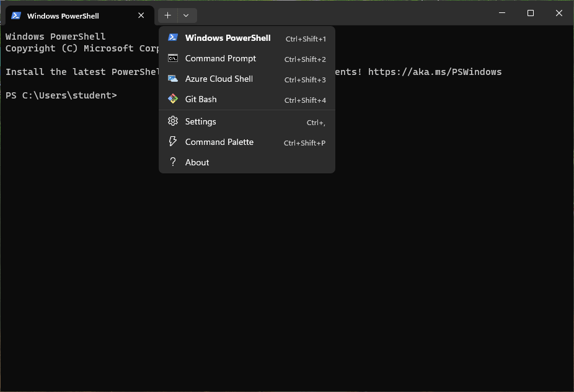Open a new tab with the plus button
Screen dimensions: 574x392
[167, 15]
